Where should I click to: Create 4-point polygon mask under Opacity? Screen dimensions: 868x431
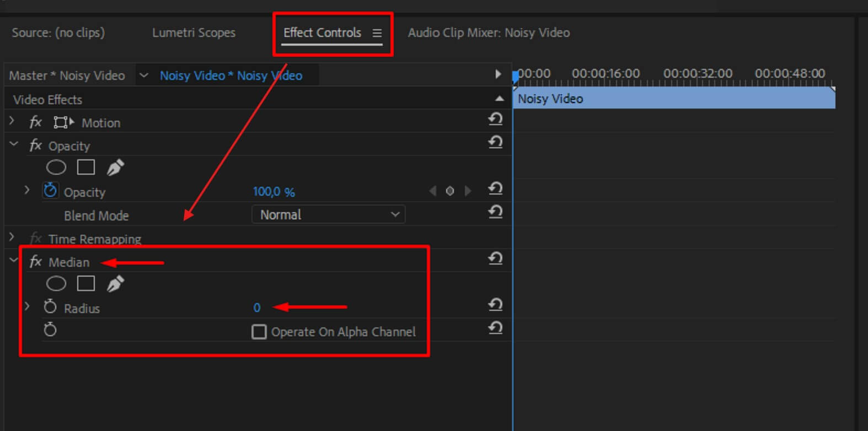tap(86, 167)
